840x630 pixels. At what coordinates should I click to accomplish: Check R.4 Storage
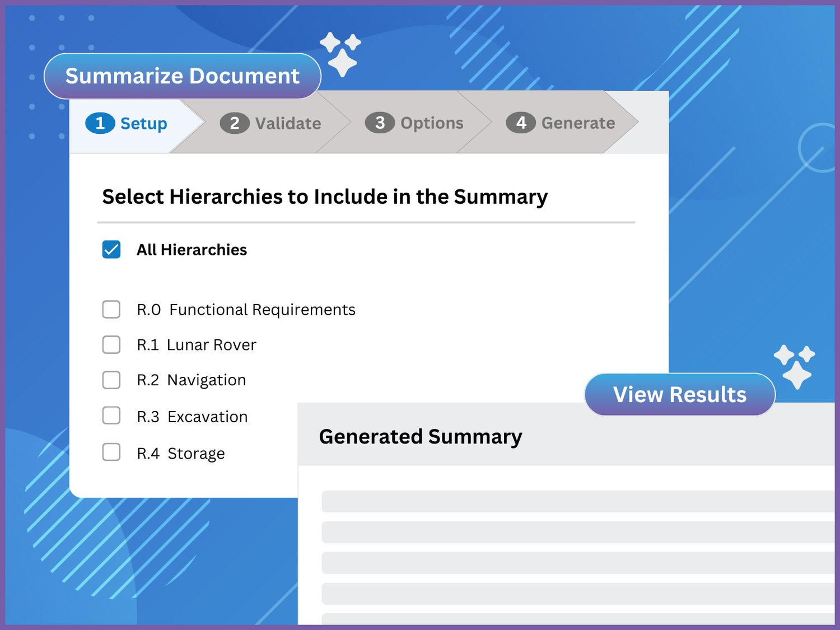click(x=111, y=452)
